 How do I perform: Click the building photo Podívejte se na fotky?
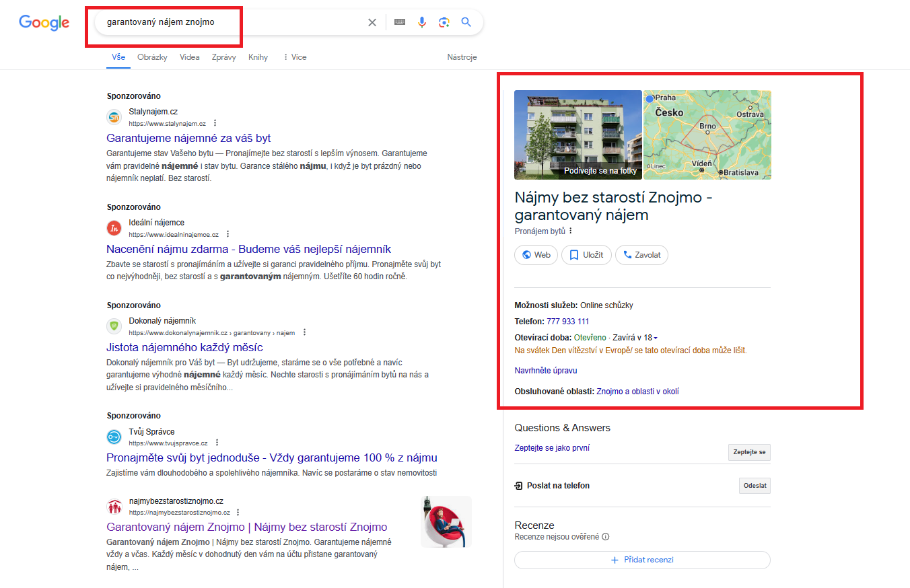(x=578, y=135)
